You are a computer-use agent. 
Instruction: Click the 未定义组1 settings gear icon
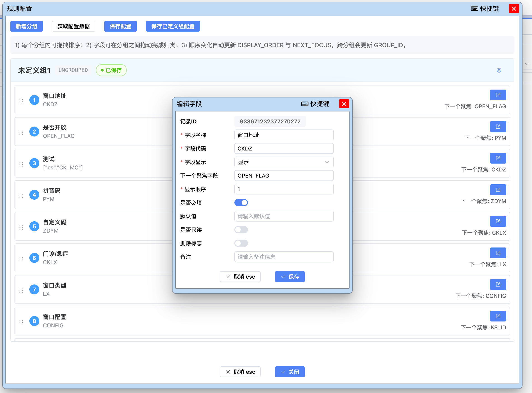499,70
